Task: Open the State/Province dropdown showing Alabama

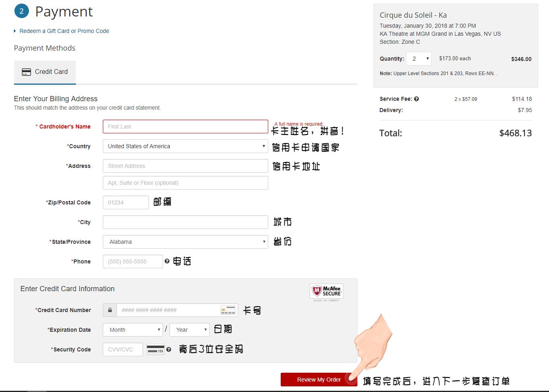Action: click(x=185, y=242)
